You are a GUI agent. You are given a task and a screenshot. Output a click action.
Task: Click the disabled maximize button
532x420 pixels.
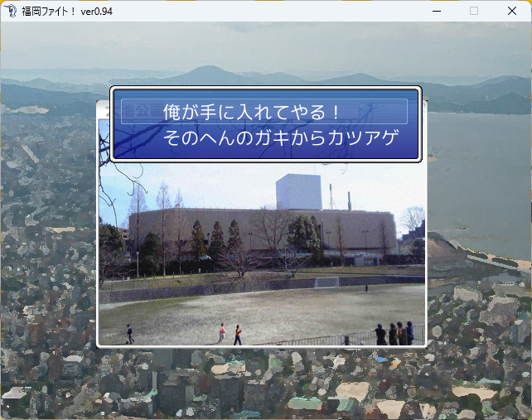pos(474,12)
